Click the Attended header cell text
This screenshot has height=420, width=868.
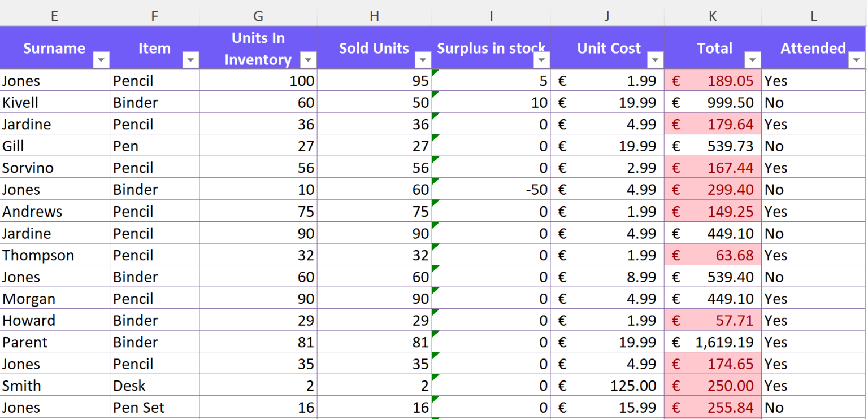tap(813, 49)
